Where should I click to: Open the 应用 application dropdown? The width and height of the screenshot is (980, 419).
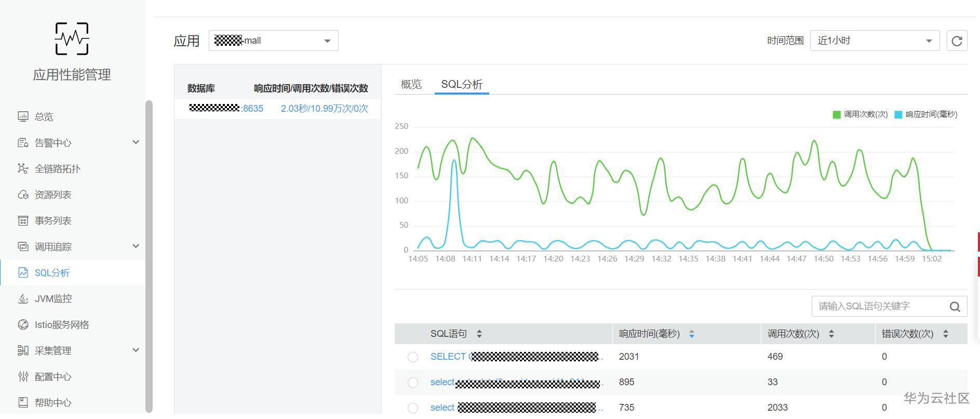click(x=273, y=41)
